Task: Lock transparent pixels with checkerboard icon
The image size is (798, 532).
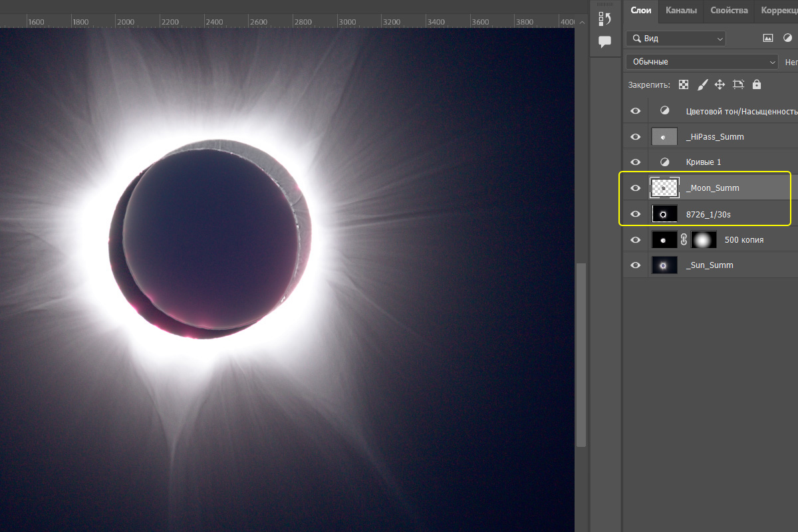Action: pos(684,84)
